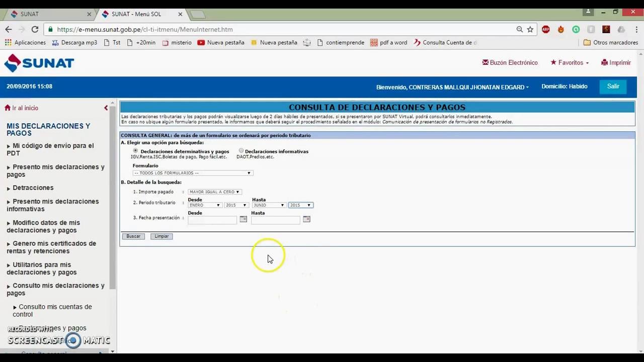The height and width of the screenshot is (362, 644).
Task: Expand Presento mis declaraciones y pagos
Action: 55,170
